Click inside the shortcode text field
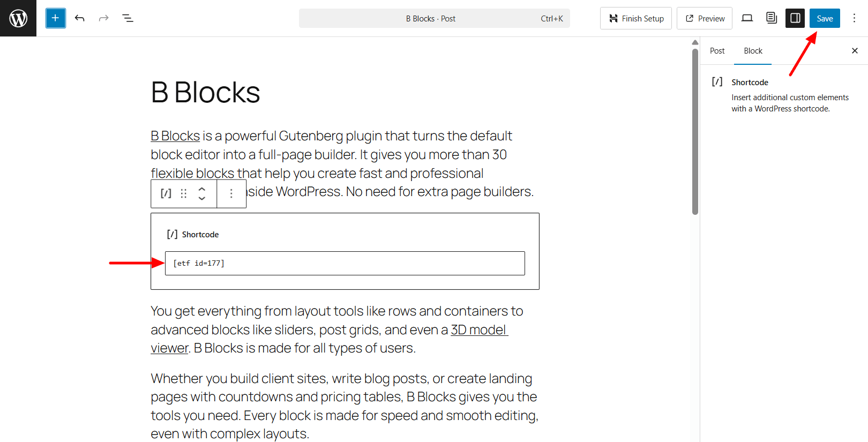This screenshot has width=868, height=442. pyautogui.click(x=345, y=263)
